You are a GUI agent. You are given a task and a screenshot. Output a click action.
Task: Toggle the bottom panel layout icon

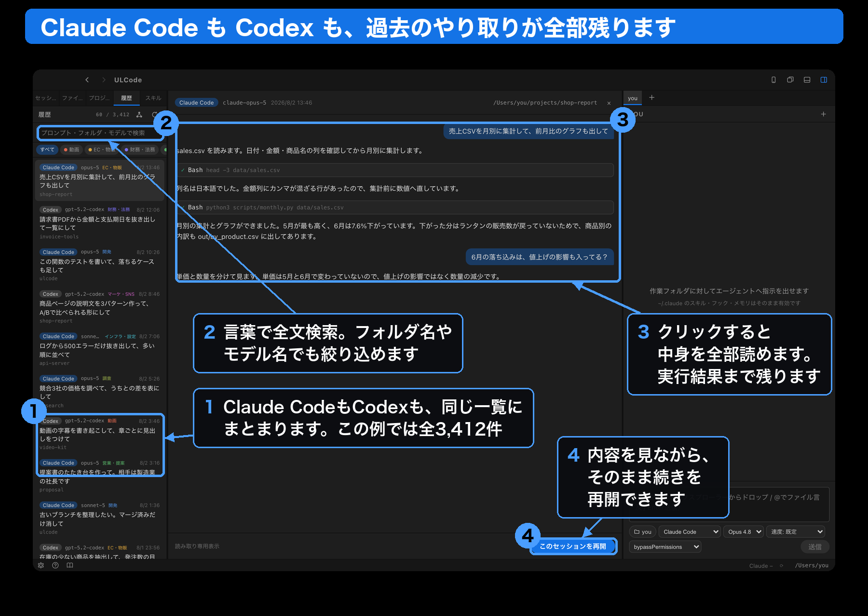click(807, 80)
